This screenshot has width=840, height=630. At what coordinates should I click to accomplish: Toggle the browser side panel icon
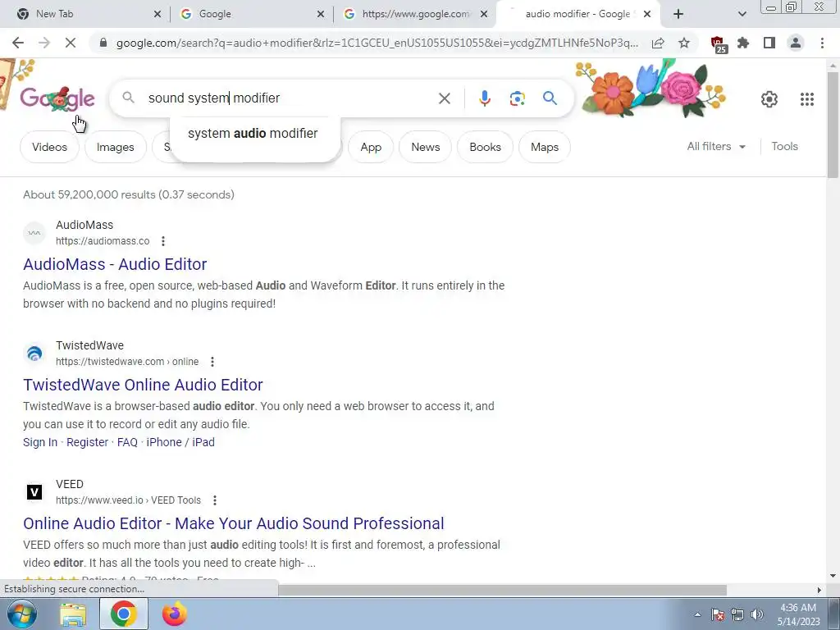coord(769,43)
